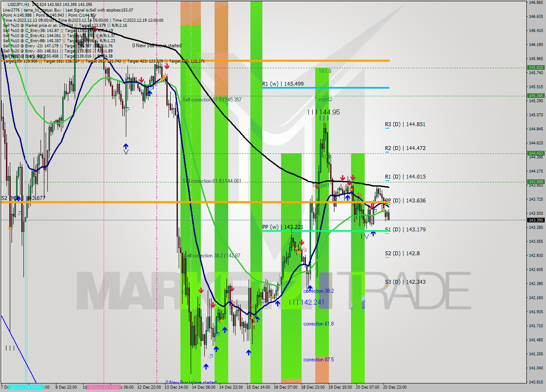Viewport: 546px width, 392px height.
Task: Click the R2 (D) | 144.472 label
Action: point(405,148)
